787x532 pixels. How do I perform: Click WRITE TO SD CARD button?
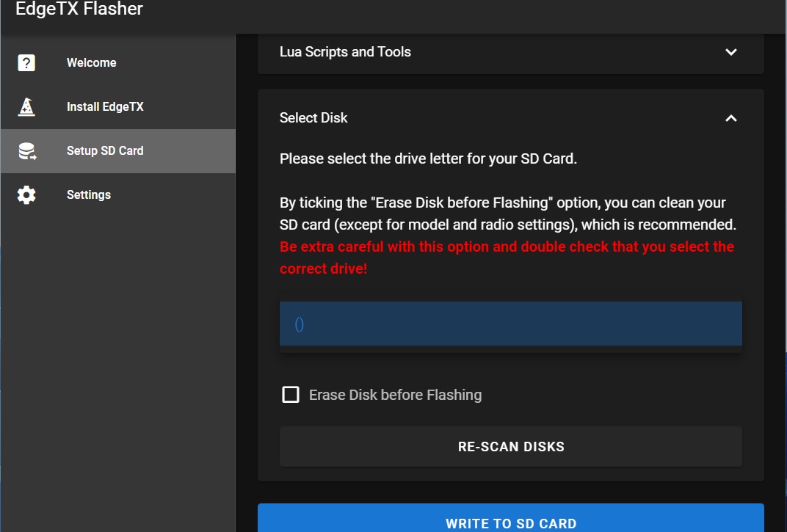tap(510, 518)
